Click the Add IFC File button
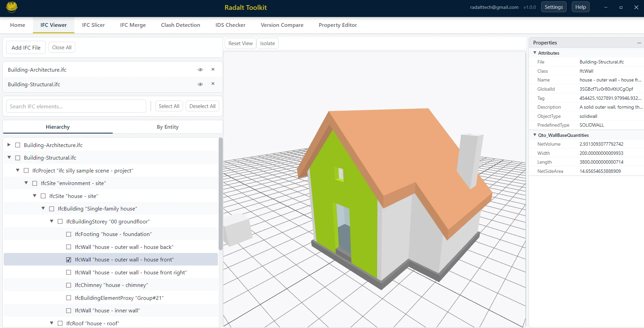 pos(25,47)
